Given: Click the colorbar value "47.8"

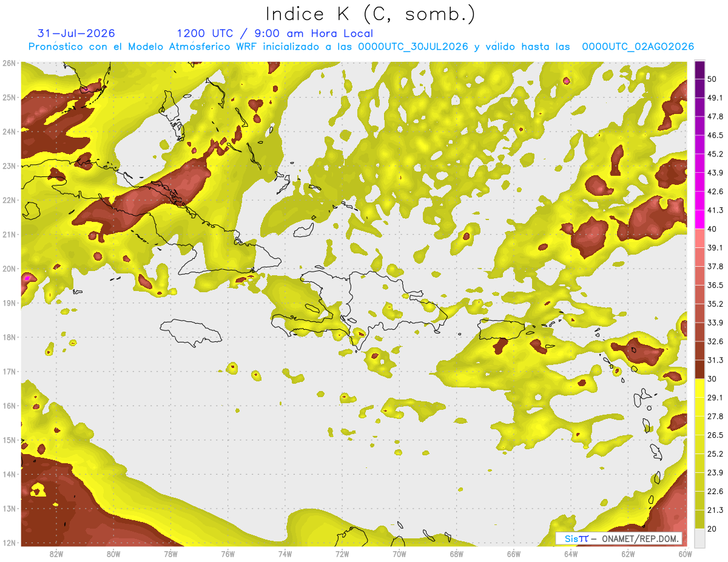Looking at the screenshot, I should (715, 116).
